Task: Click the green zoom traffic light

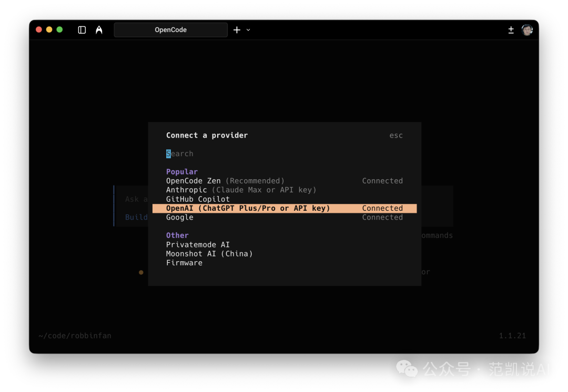Action: click(x=59, y=30)
